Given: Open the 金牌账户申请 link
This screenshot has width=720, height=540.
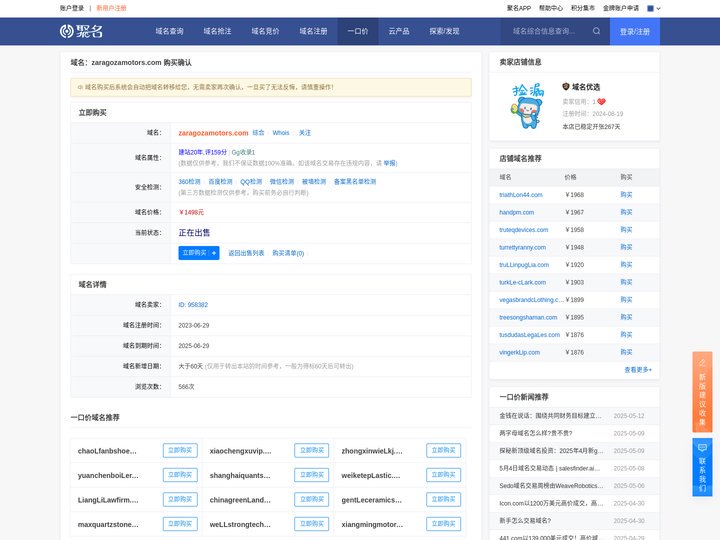Looking at the screenshot, I should pos(621,8).
